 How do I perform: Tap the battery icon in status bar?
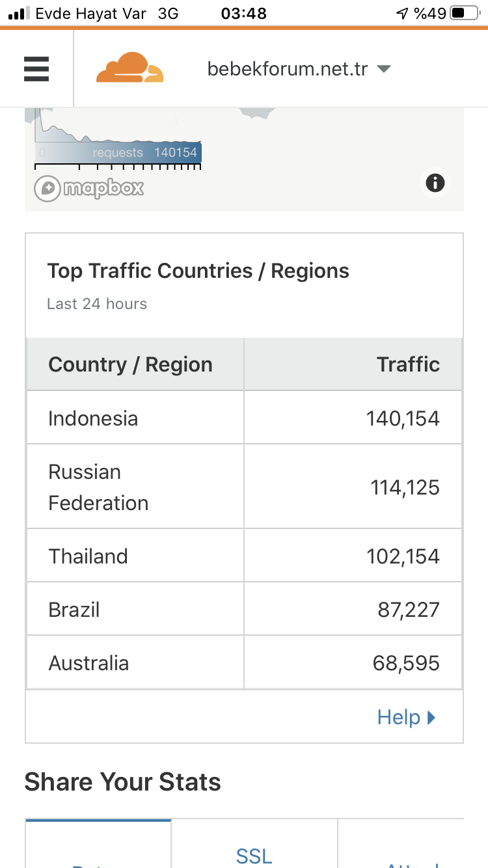point(465,13)
